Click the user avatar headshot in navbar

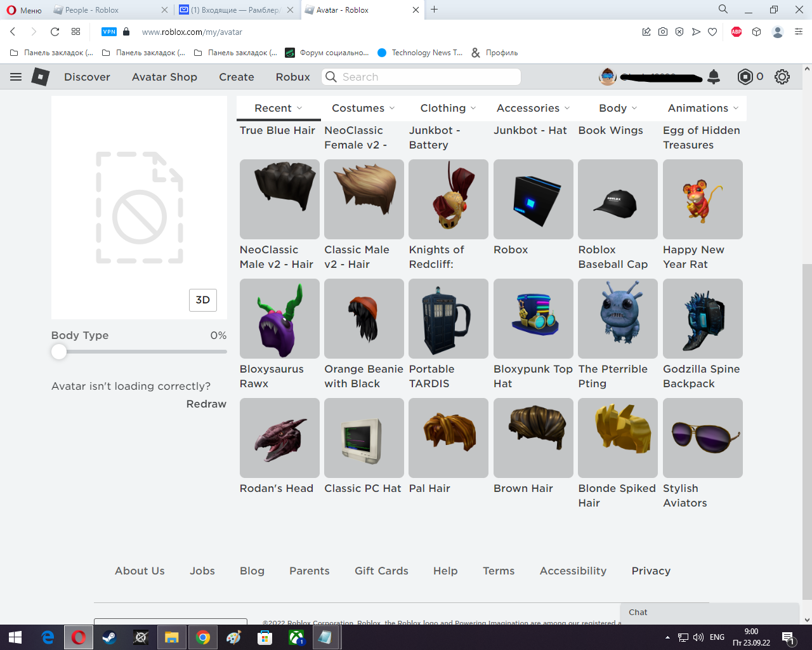608,77
